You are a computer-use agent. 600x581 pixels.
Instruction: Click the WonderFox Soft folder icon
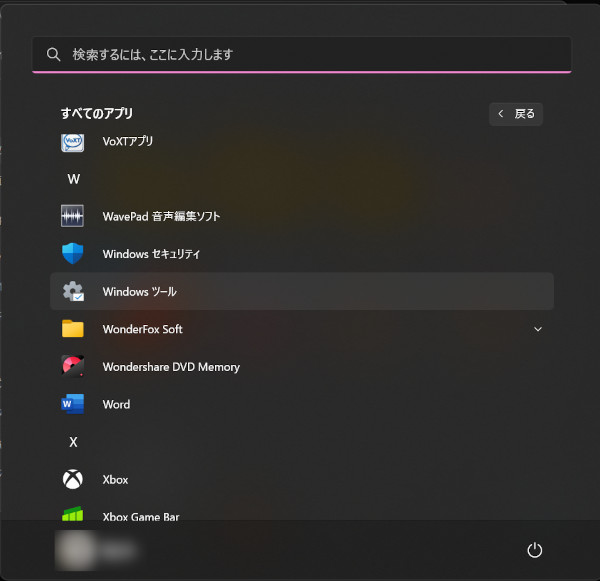point(73,329)
